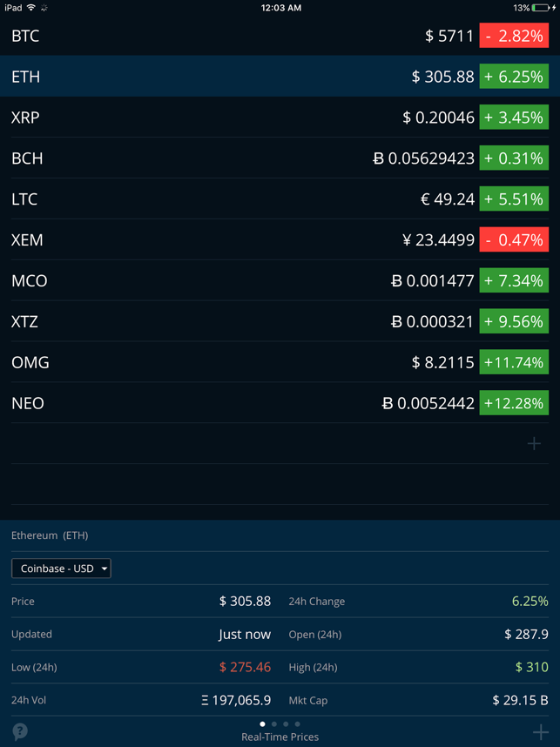Tap the BTC -2.82% change badge

pyautogui.click(x=514, y=36)
